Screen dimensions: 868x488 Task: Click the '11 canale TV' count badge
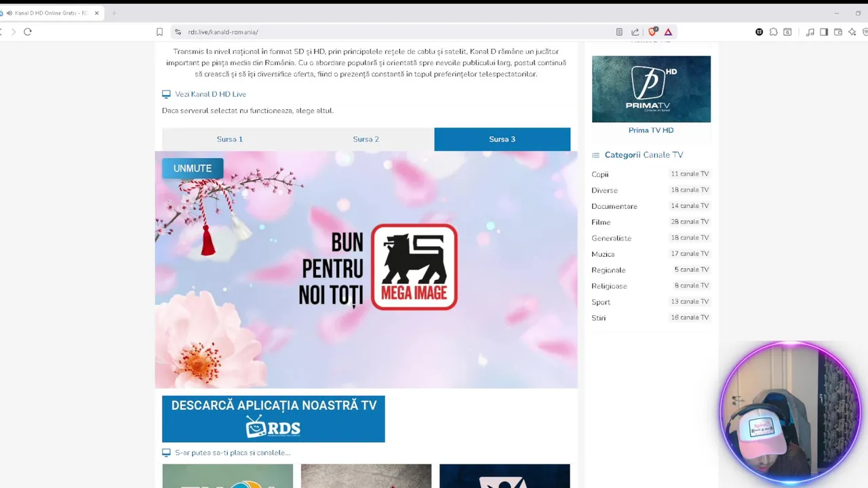pyautogui.click(x=690, y=174)
